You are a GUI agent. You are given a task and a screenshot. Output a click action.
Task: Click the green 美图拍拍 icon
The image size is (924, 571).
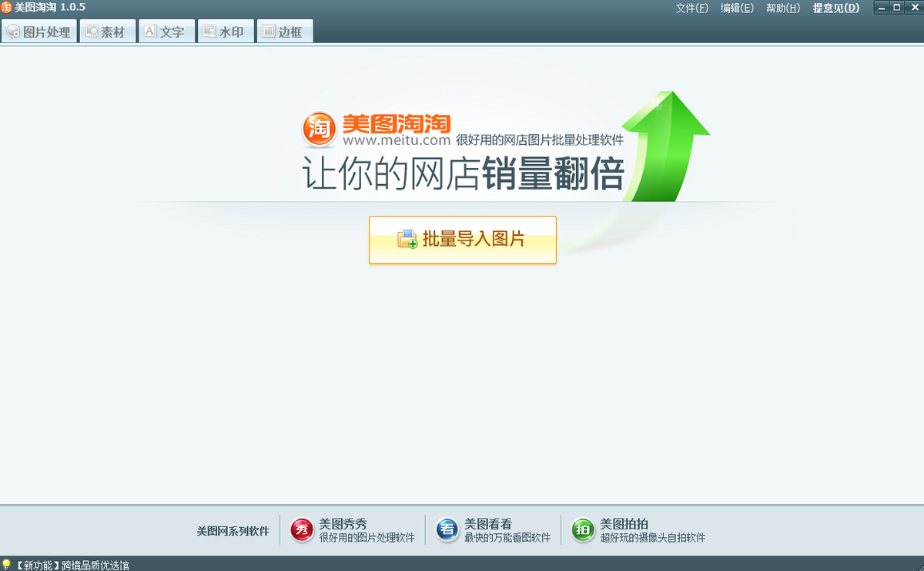(x=583, y=529)
